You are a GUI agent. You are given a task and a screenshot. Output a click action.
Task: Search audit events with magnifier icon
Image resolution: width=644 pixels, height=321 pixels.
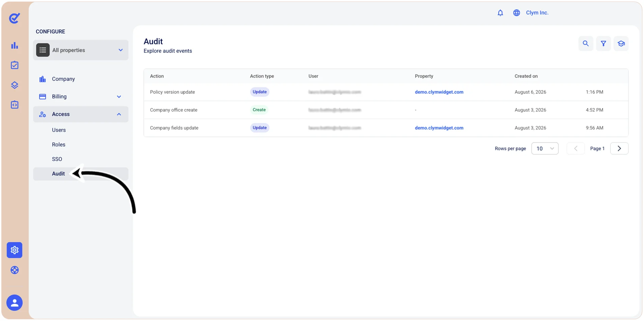pyautogui.click(x=586, y=43)
